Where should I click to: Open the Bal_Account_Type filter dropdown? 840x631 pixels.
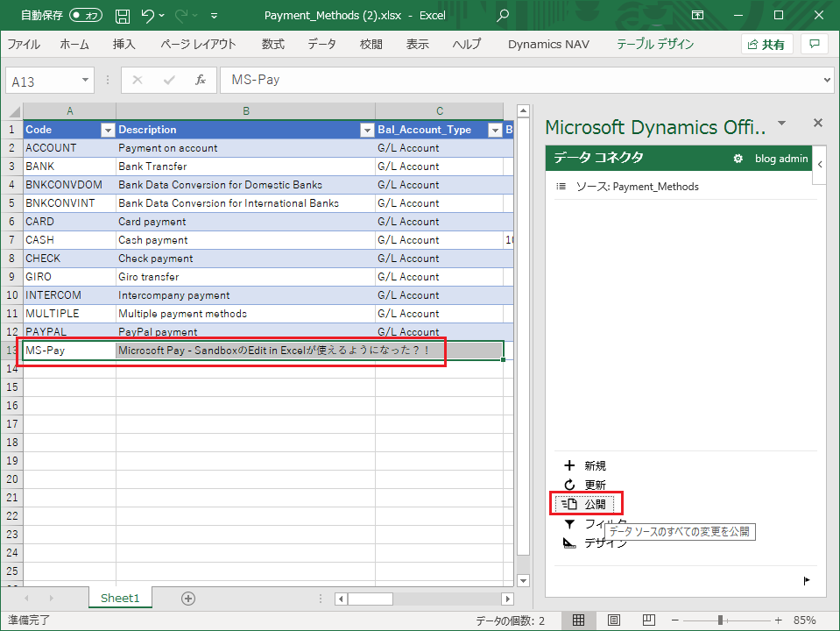tap(495, 131)
